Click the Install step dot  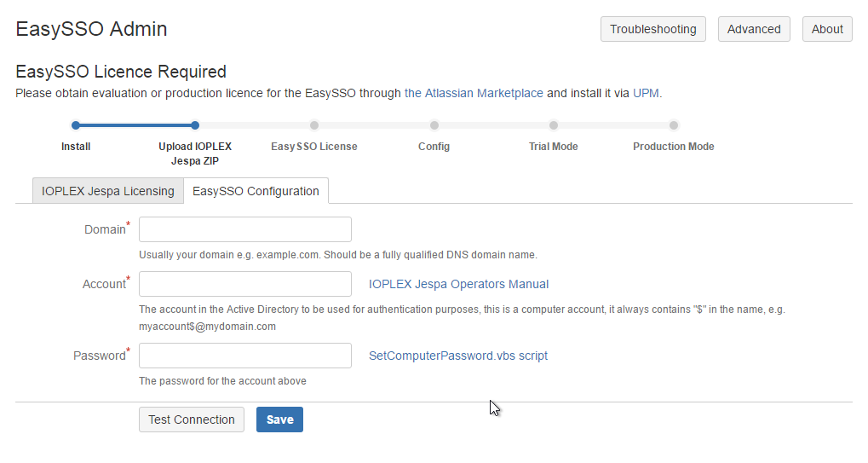click(76, 125)
